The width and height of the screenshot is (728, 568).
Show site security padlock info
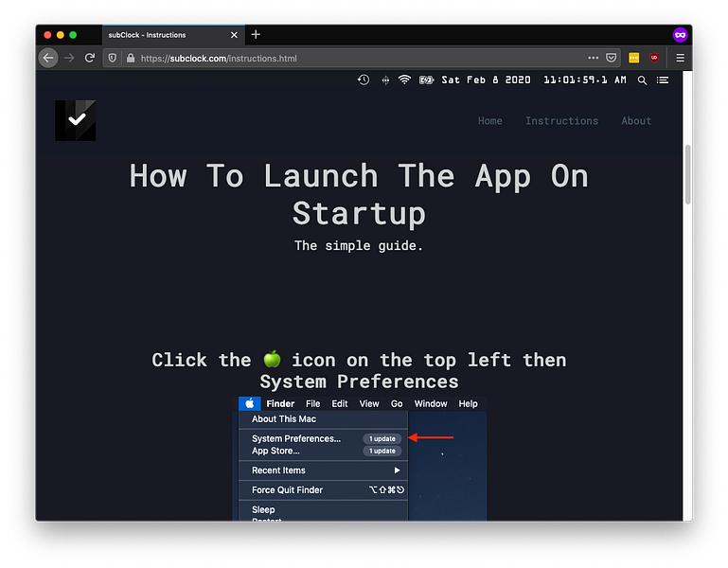click(131, 58)
